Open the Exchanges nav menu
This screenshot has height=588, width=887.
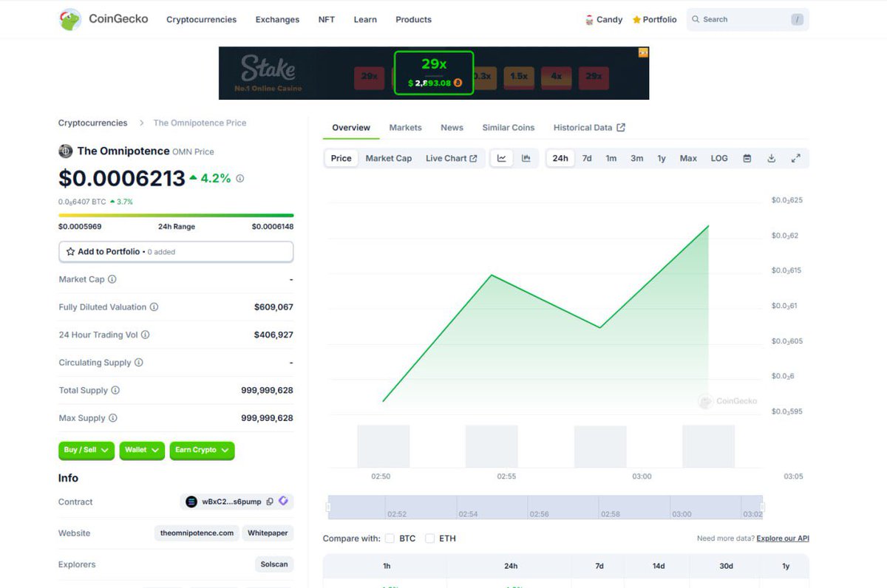click(277, 20)
